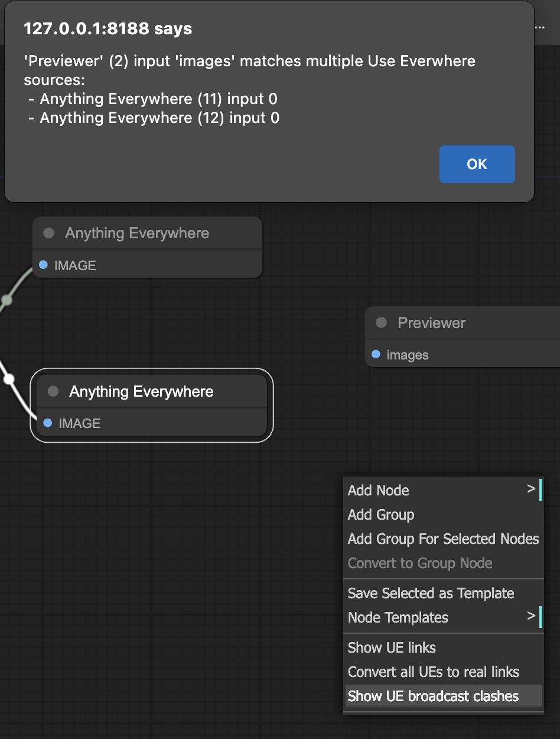This screenshot has width=560, height=739.
Task: Click the top Anything Everywhere title
Action: (137, 234)
